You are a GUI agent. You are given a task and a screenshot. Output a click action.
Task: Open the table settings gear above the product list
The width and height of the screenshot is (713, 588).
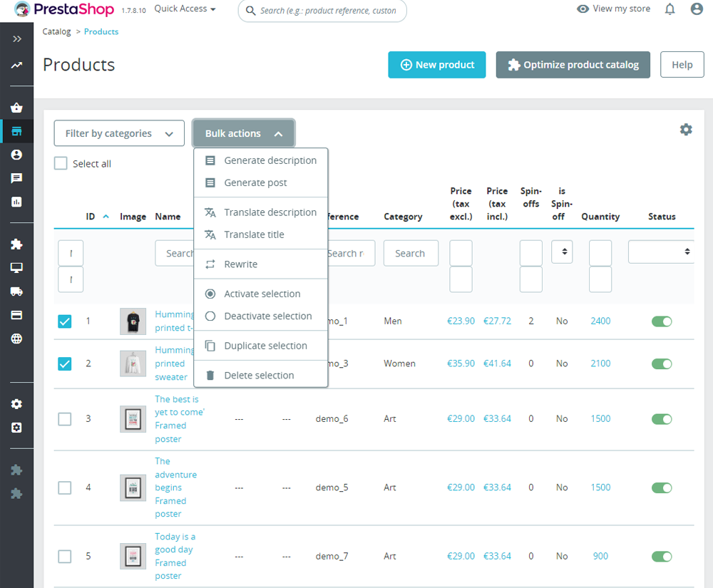[686, 130]
